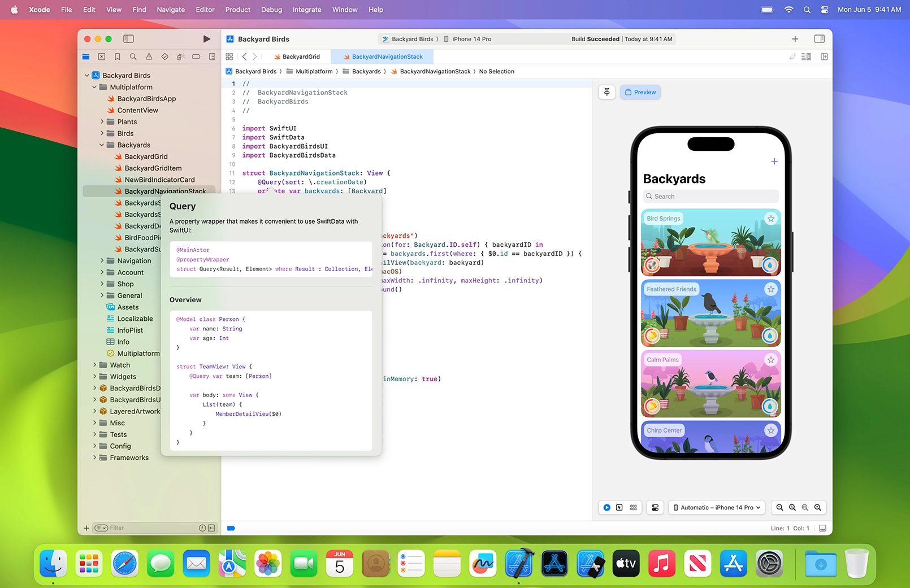Expand the Navigation folder
Viewport: 910px width, 588px height.
click(x=102, y=261)
